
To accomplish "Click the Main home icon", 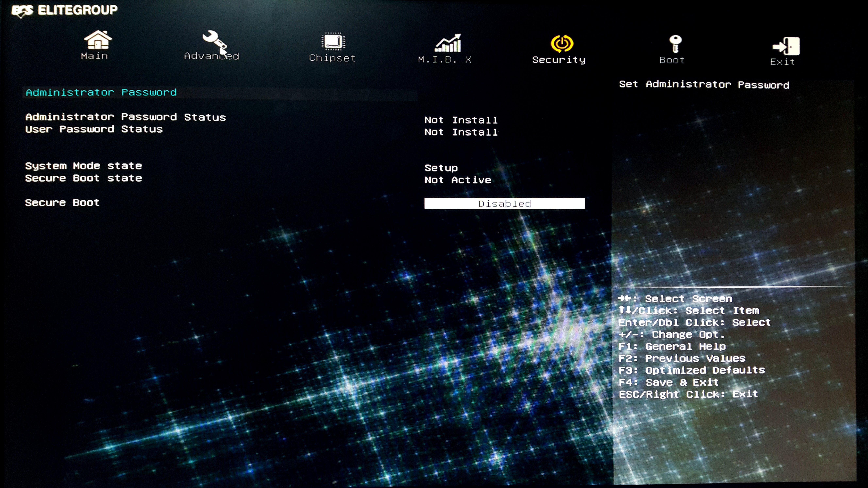I will point(98,40).
